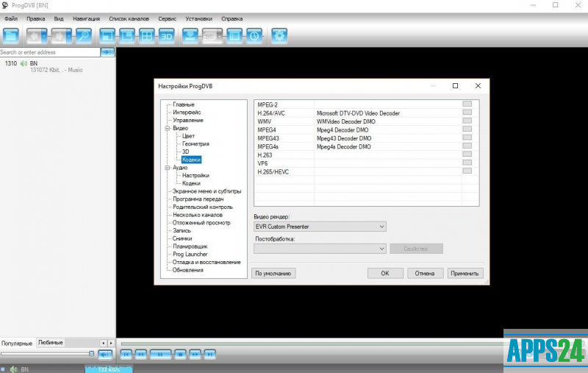Image resolution: width=588 pixels, height=373 pixels.
Task: Click the По умолчанию button
Action: pos(273,273)
